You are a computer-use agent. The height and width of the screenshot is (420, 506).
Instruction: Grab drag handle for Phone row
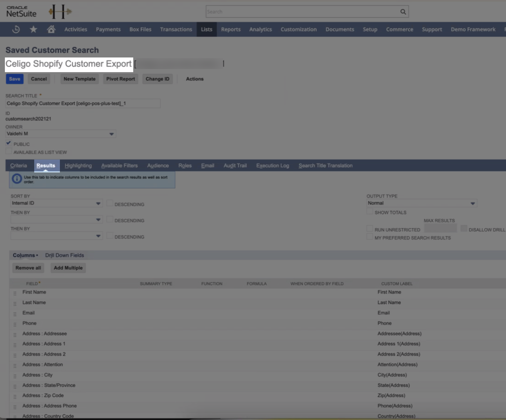[15, 325]
